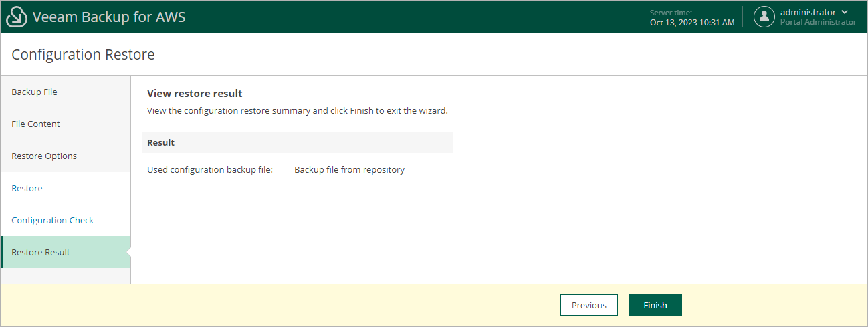
Task: Click the Previous button
Action: [x=588, y=305]
